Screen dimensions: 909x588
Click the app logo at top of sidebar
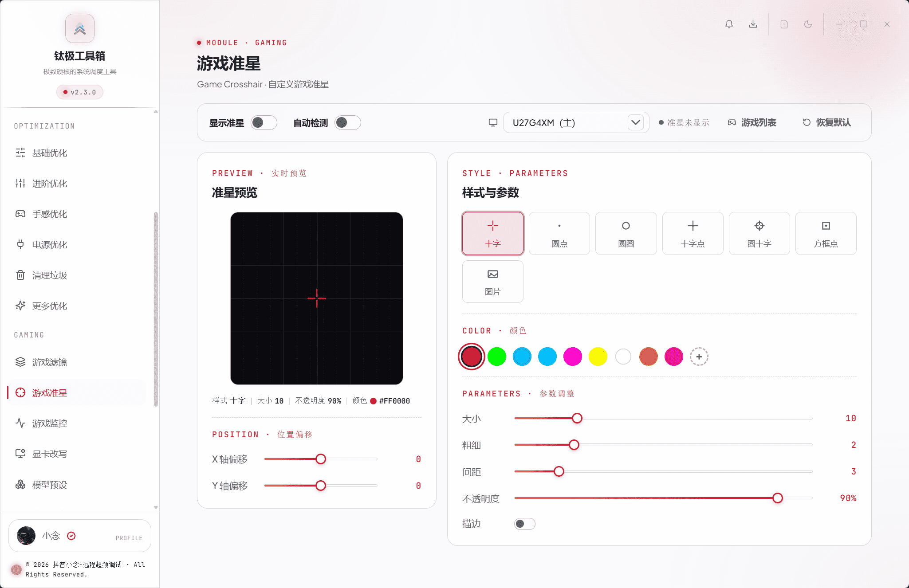[80, 28]
